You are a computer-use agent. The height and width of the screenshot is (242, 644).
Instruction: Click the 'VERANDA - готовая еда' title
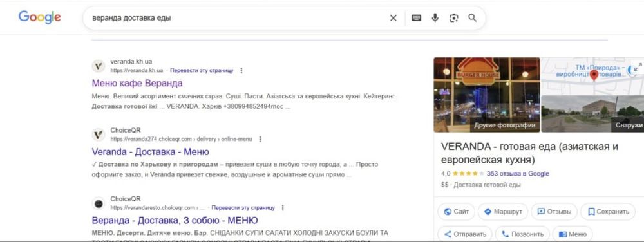[x=530, y=153]
